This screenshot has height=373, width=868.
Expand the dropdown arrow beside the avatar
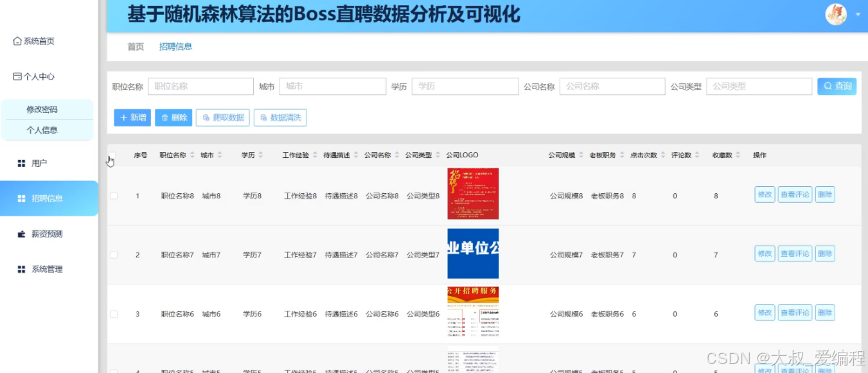pos(858,14)
